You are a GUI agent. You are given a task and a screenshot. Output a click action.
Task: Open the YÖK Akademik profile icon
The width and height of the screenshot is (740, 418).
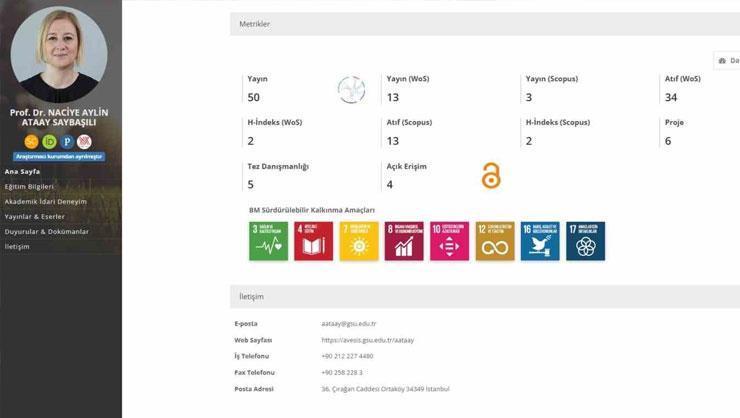pos(85,141)
